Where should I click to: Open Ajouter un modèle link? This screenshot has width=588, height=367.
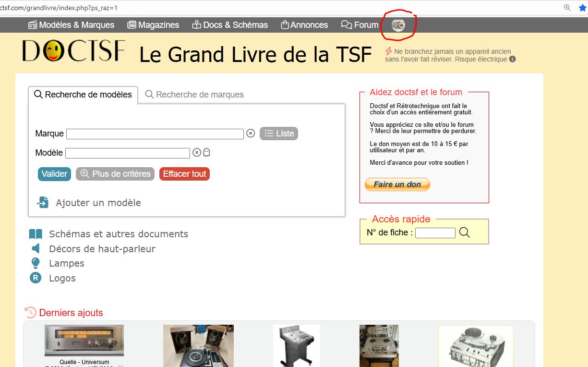click(x=89, y=203)
